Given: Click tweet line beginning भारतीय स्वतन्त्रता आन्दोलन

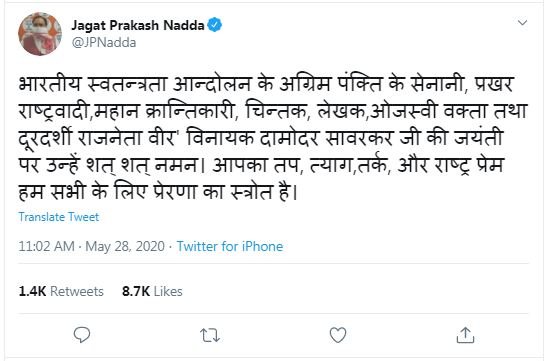Looking at the screenshot, I should click(266, 84).
